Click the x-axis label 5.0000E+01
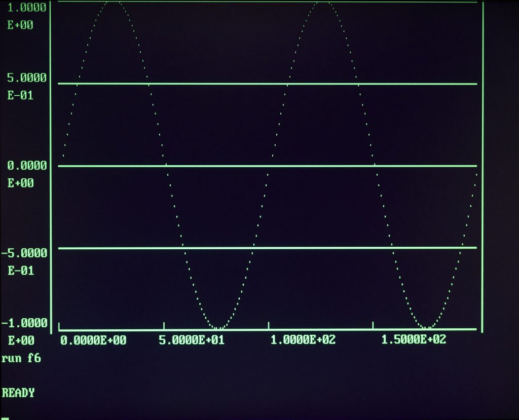This screenshot has height=420, width=519. click(x=192, y=340)
